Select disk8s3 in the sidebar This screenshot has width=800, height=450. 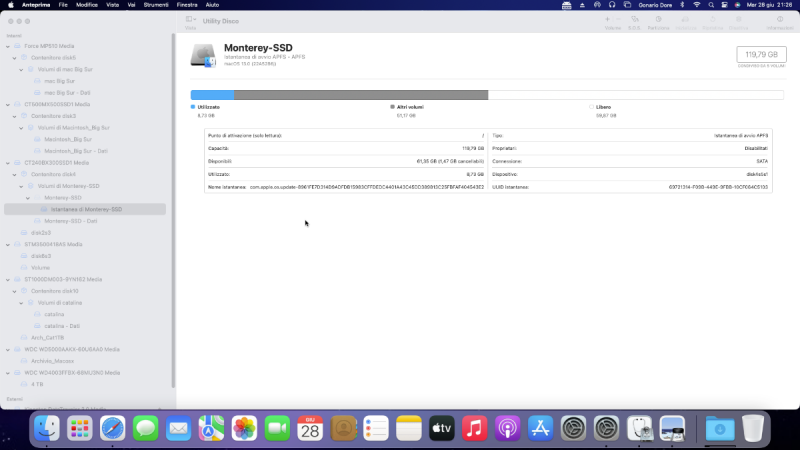pyautogui.click(x=41, y=256)
